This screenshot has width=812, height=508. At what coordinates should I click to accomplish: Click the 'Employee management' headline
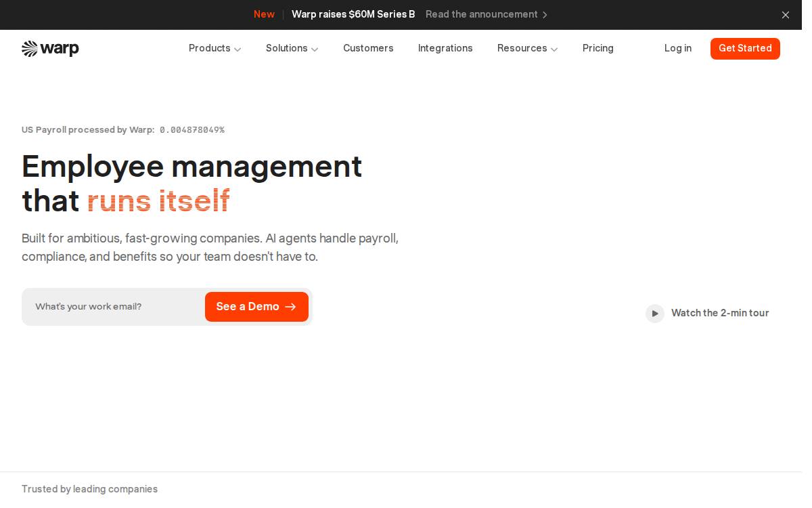coord(192,167)
